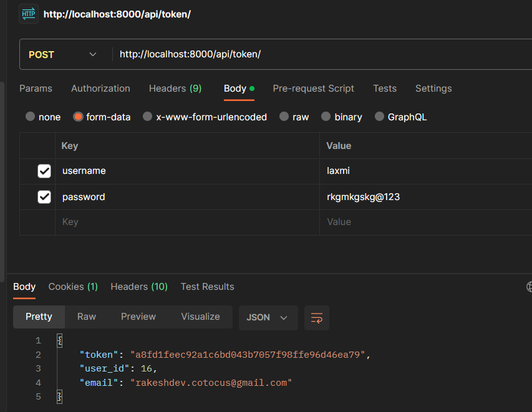Open the Cookies (1) tab

(73, 287)
